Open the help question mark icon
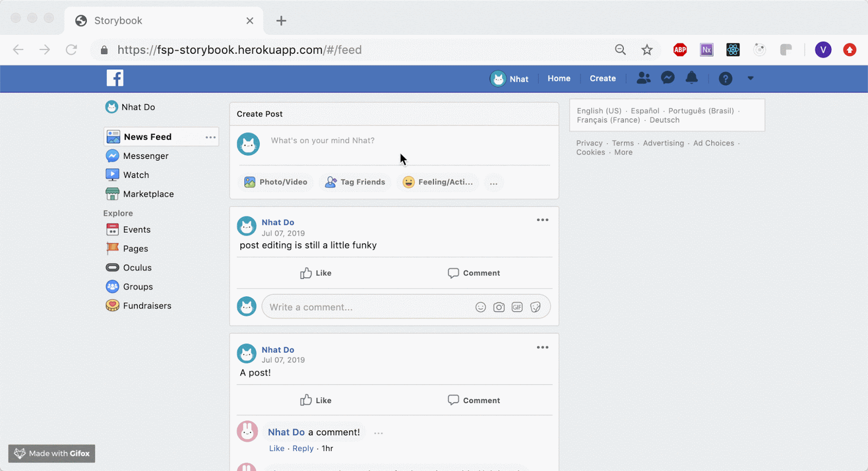The image size is (868, 471). (725, 79)
